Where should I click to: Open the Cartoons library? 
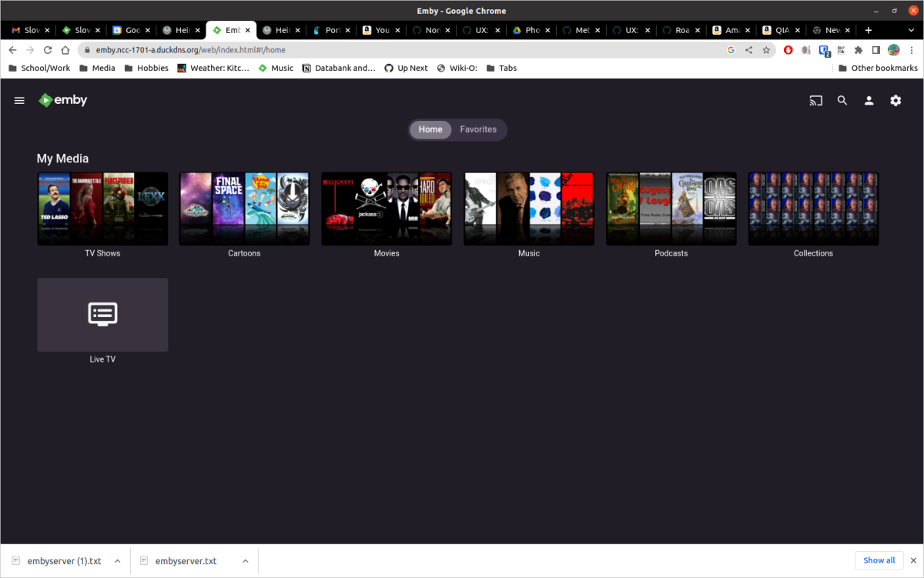(x=244, y=209)
